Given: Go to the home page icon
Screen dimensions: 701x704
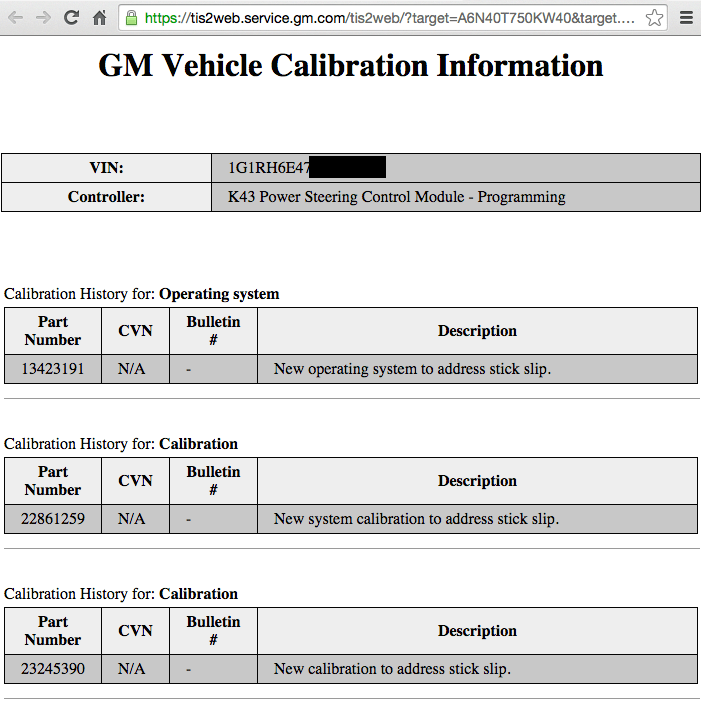Looking at the screenshot, I should click(99, 18).
